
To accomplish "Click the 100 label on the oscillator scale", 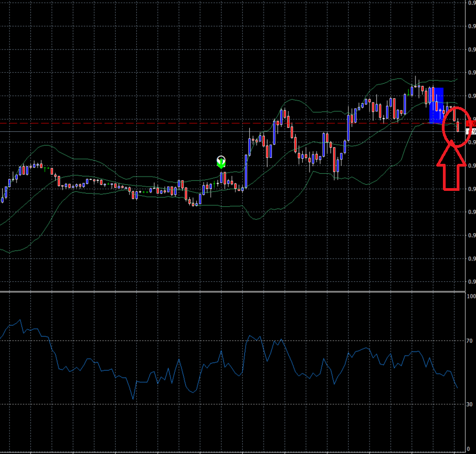I will [x=470, y=297].
